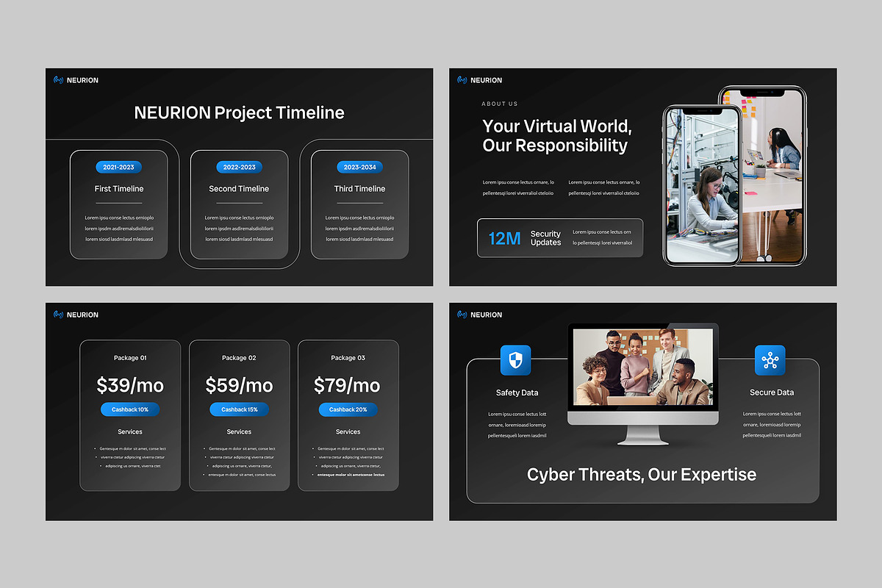The width and height of the screenshot is (882, 588).
Task: Click the Cashback 10% pill button
Action: (130, 409)
